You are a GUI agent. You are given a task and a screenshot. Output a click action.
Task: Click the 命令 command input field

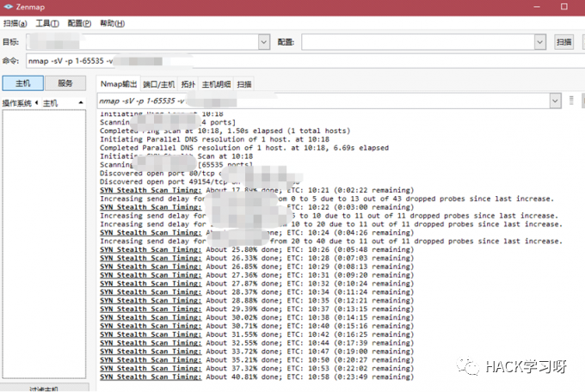(305, 61)
